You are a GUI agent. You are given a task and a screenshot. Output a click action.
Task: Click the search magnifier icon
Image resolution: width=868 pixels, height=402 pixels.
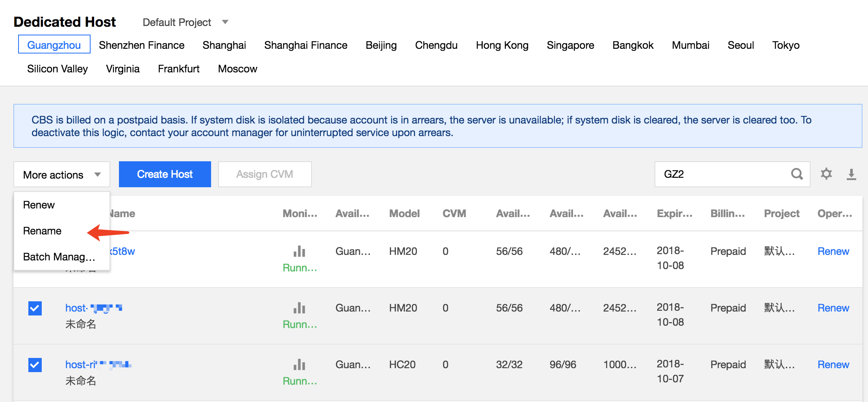click(x=797, y=174)
